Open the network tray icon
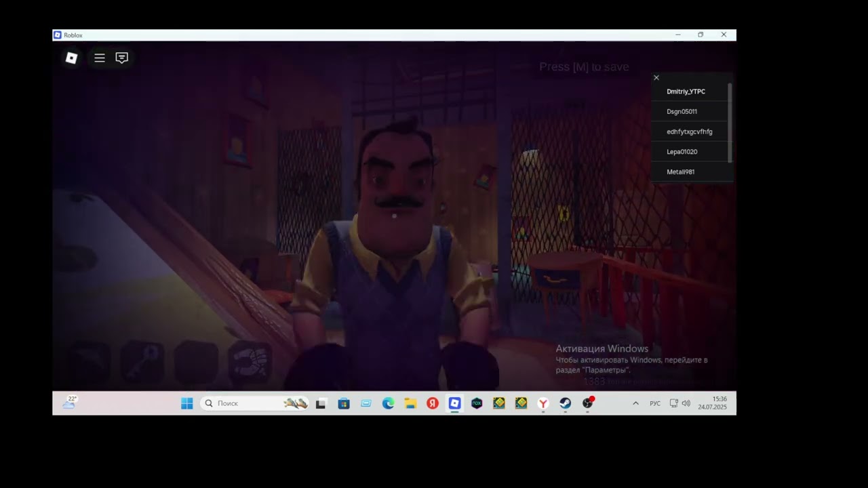Screen dimensions: 868x488 [674, 403]
